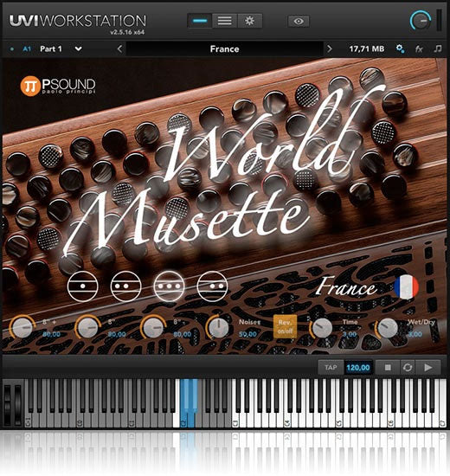Go to next preset arrow
This screenshot has width=450, height=476.
point(330,48)
